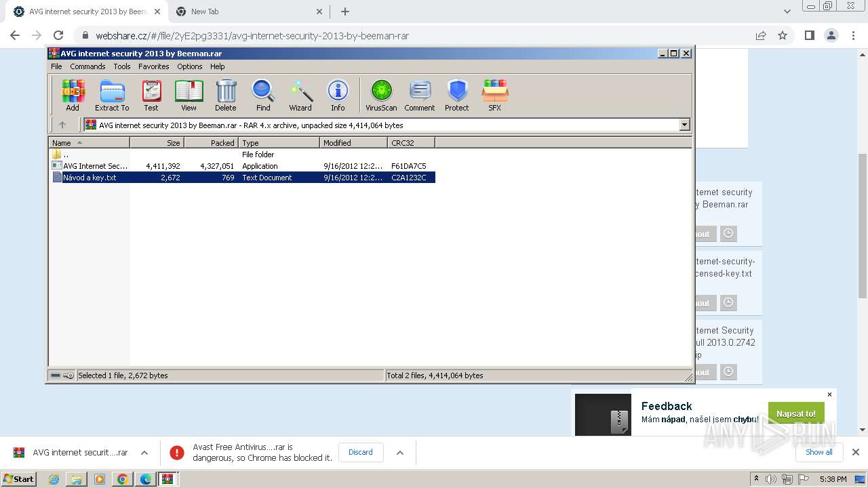This screenshot has height=488, width=868.
Task: Open the Comment tool
Action: coord(420,95)
